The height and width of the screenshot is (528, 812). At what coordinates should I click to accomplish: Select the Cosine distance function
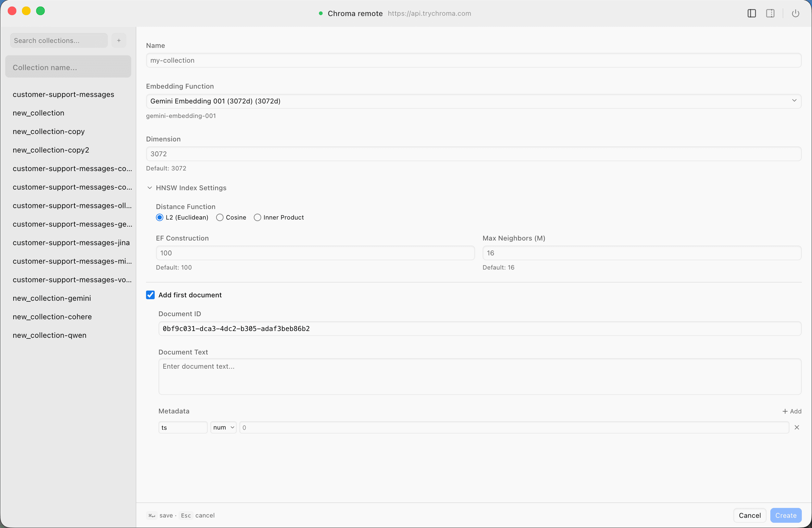tap(220, 217)
